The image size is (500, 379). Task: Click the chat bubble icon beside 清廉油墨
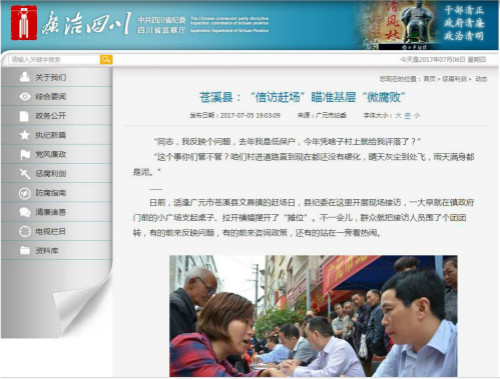pos(25,212)
